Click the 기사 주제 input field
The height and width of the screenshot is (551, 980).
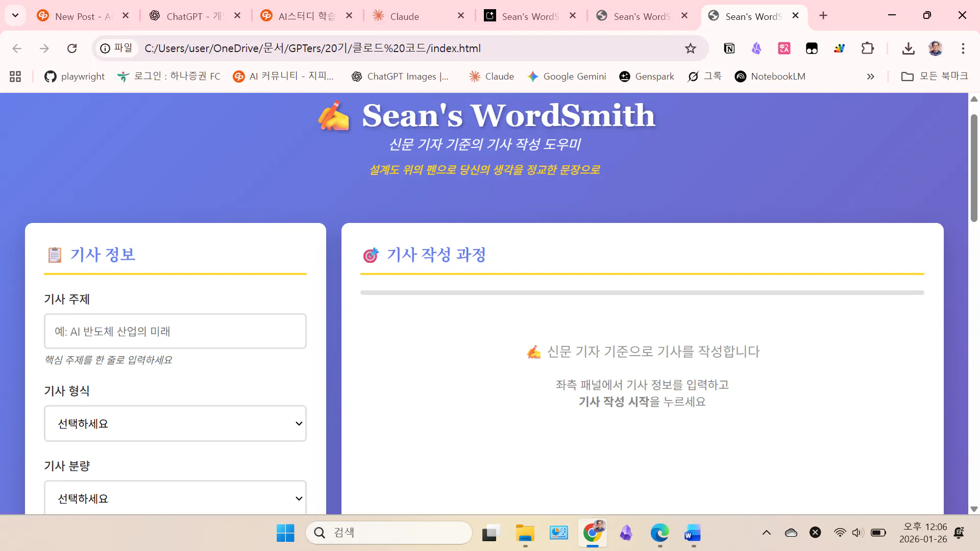coord(176,331)
